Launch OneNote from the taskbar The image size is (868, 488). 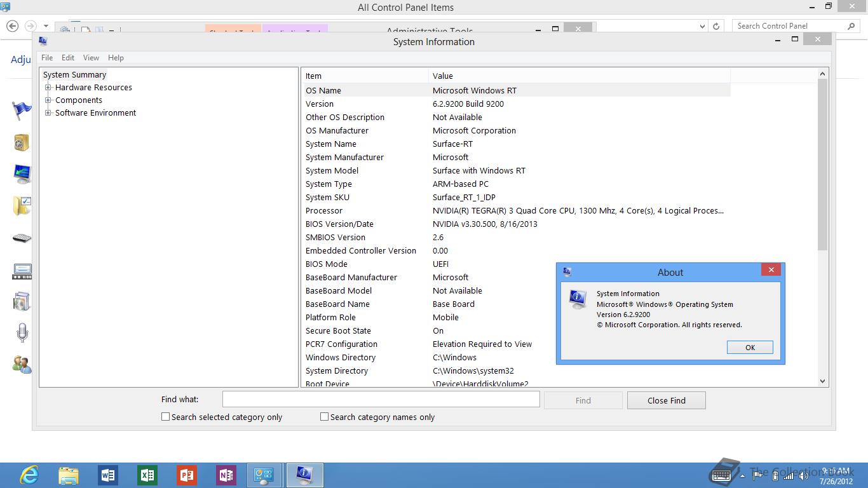click(226, 475)
